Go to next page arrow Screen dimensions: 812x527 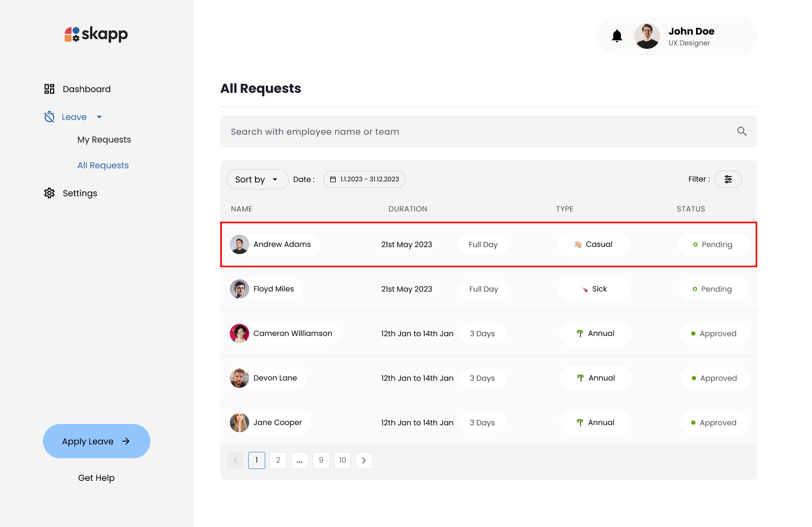click(x=364, y=460)
